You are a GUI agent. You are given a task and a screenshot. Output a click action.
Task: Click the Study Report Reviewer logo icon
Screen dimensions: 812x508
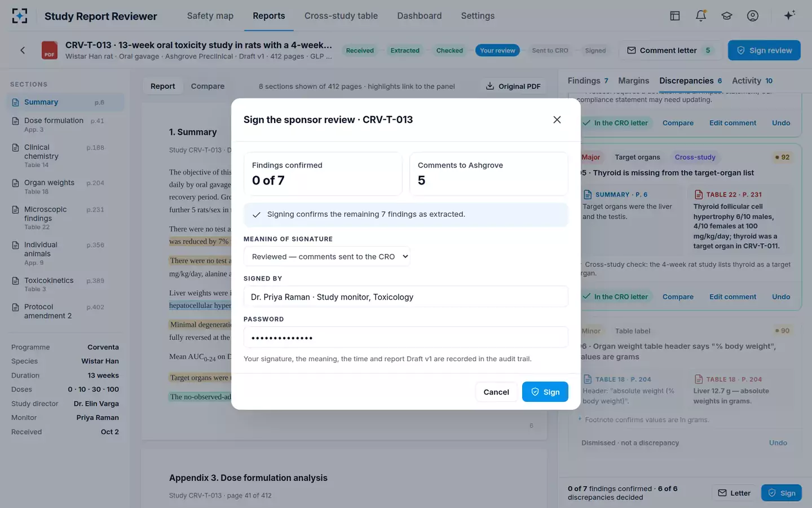(x=20, y=16)
